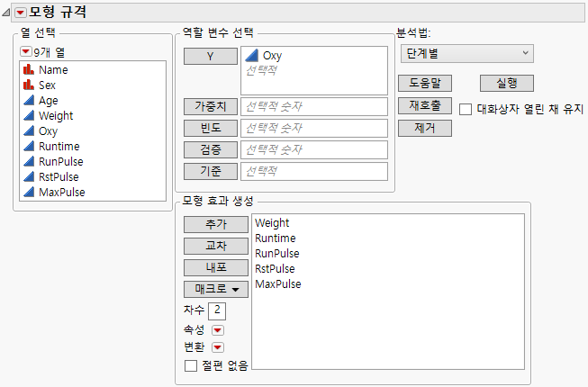Screen dimensions: 588x387
Task: Check the 절편 없음 checkbox
Action: pos(191,365)
